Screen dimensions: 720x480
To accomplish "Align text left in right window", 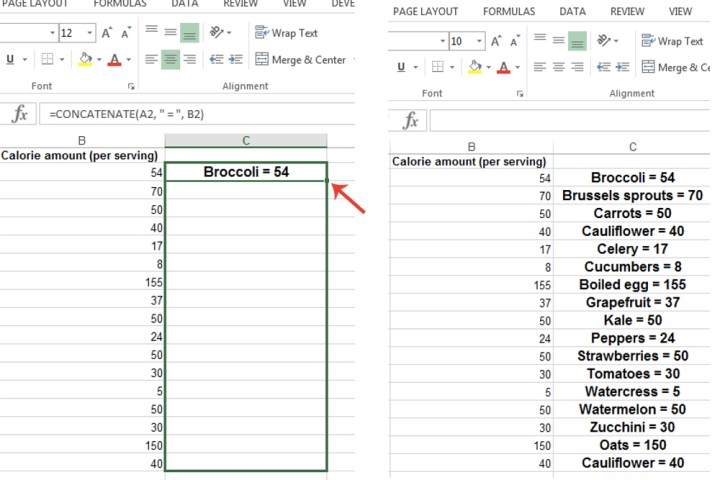I will click(x=540, y=67).
